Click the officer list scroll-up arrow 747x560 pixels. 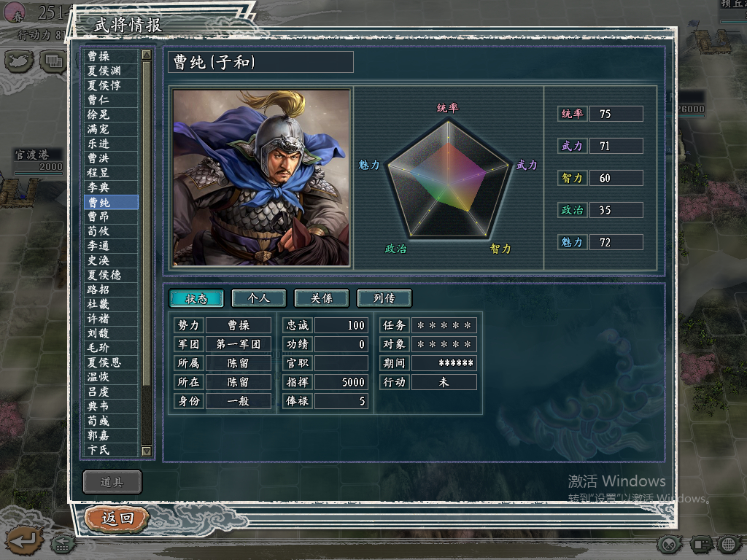pos(147,55)
